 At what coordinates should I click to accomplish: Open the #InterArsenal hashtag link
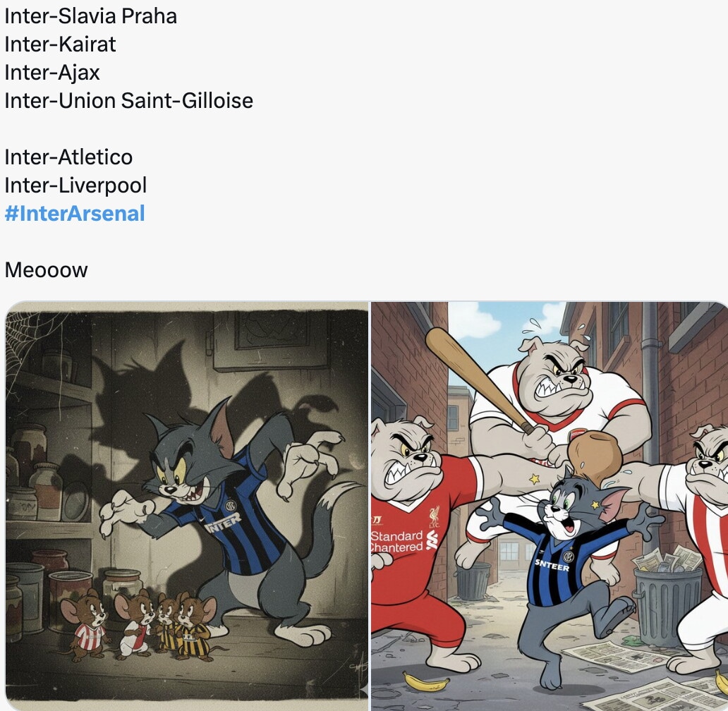point(75,214)
